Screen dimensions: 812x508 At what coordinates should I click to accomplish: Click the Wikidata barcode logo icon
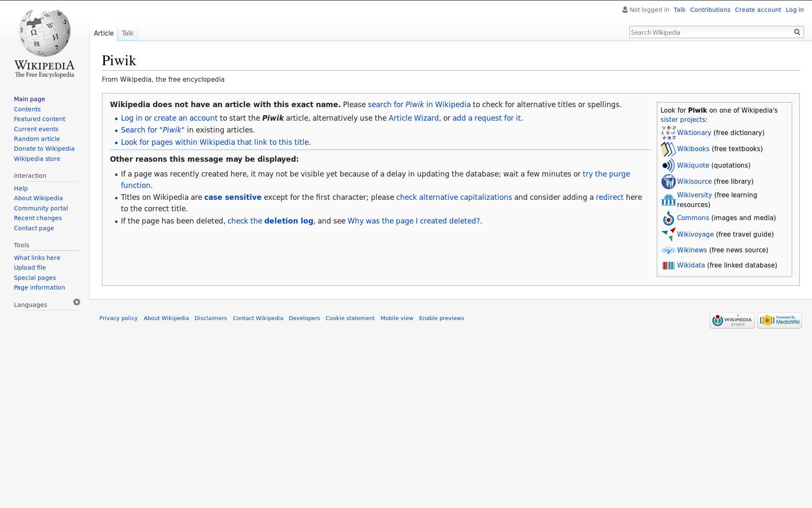pos(668,265)
